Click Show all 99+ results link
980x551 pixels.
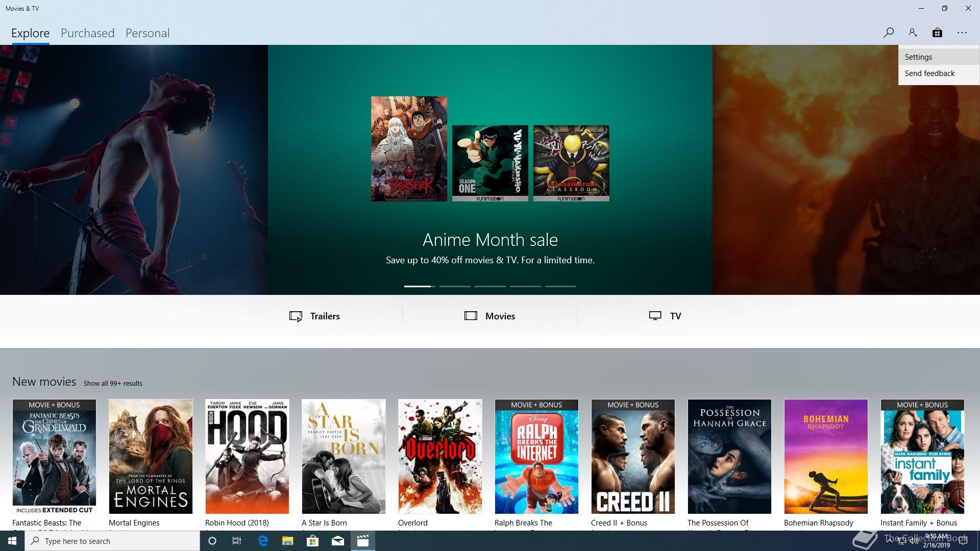113,383
